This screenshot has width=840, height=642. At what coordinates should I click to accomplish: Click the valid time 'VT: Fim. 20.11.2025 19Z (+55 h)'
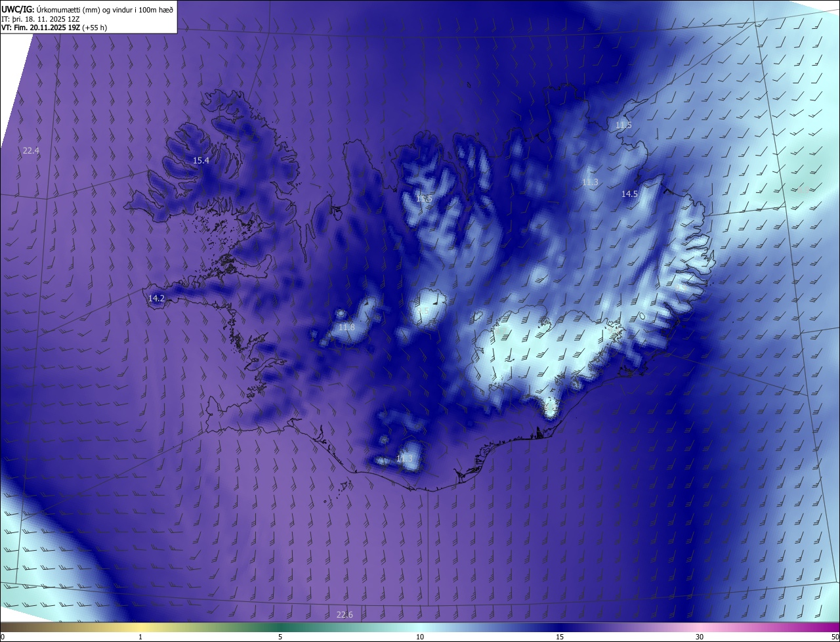(x=54, y=28)
